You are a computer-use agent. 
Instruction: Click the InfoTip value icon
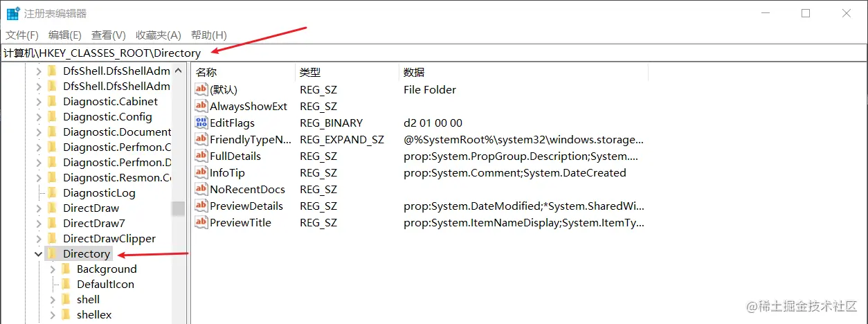201,172
